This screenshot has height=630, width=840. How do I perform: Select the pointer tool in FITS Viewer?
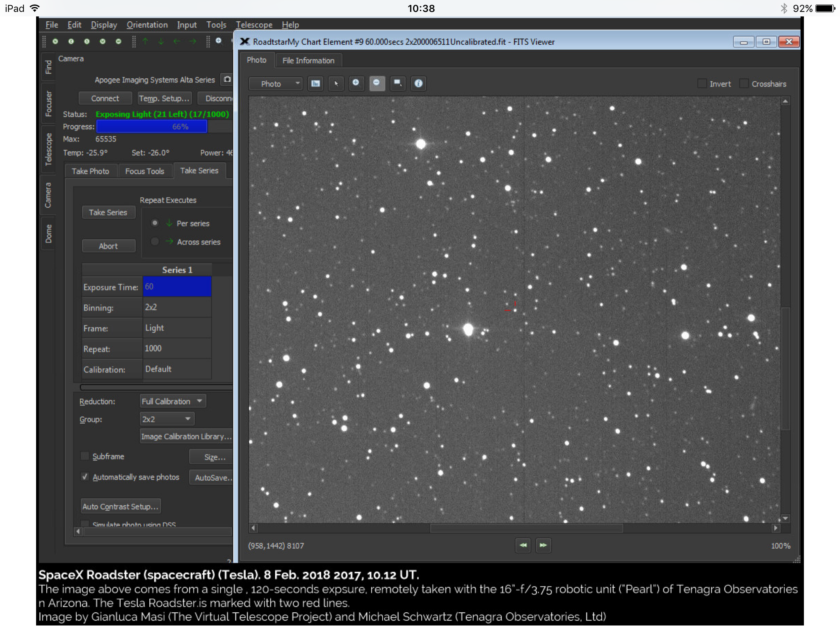(336, 84)
